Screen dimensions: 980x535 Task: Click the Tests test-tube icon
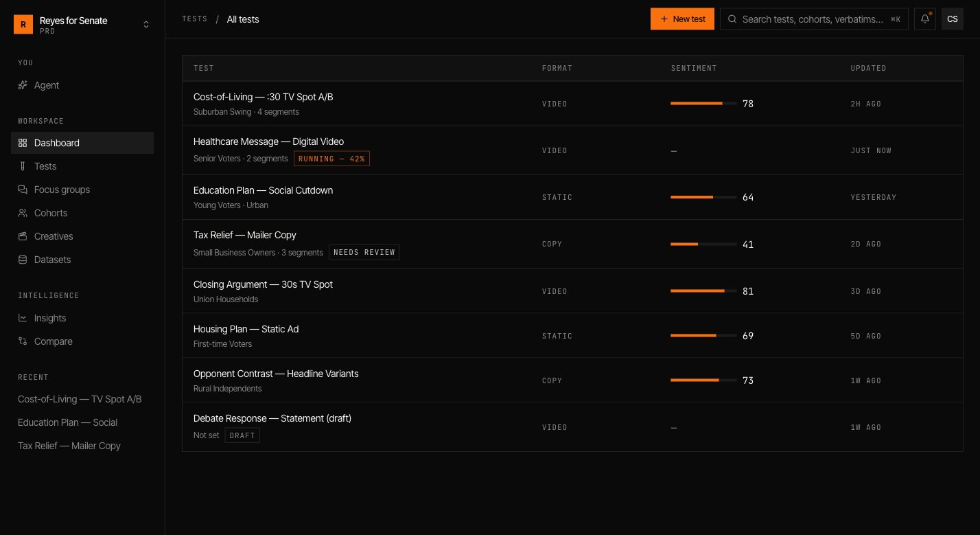pos(23,166)
